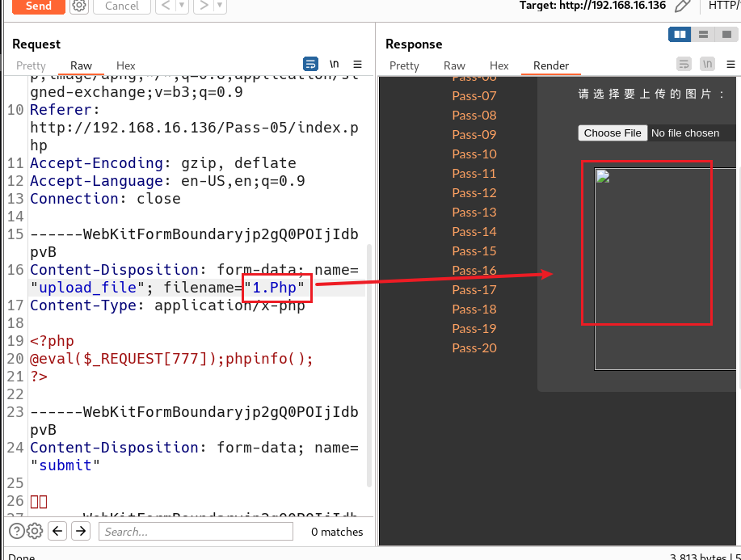Open the Pass-12 link
Viewport: 741px width, 560px height.
(x=474, y=193)
